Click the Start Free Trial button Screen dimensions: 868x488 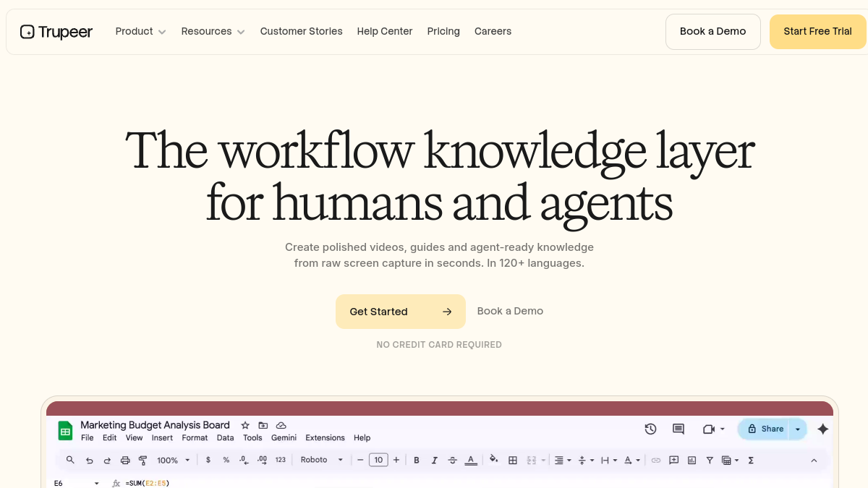pyautogui.click(x=817, y=32)
